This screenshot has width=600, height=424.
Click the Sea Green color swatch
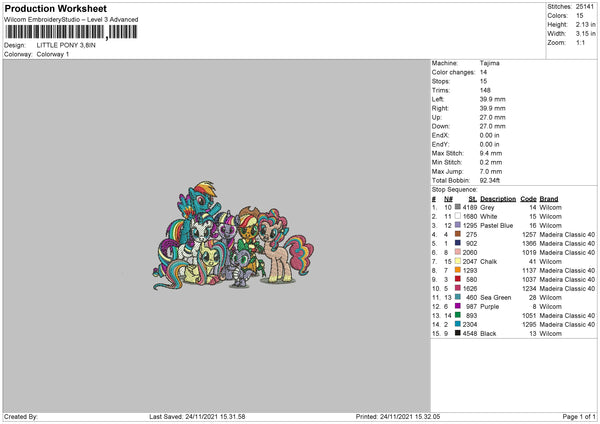click(x=458, y=297)
